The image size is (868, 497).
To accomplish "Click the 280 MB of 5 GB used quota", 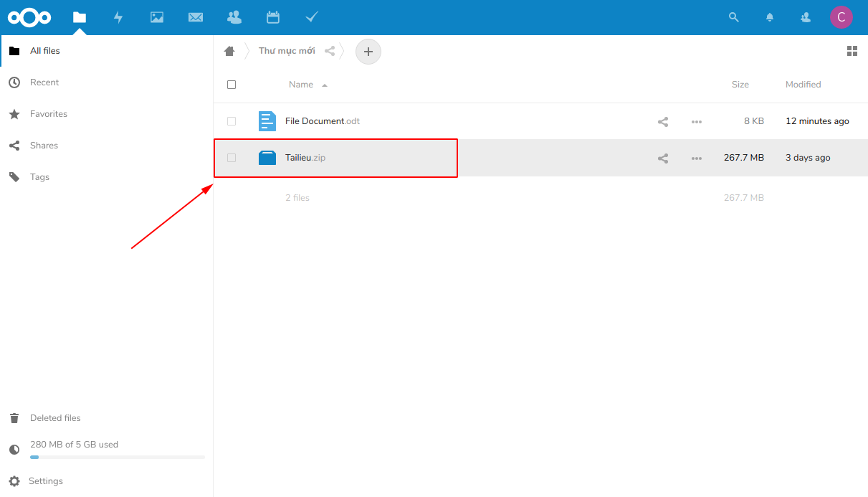I will tap(74, 445).
